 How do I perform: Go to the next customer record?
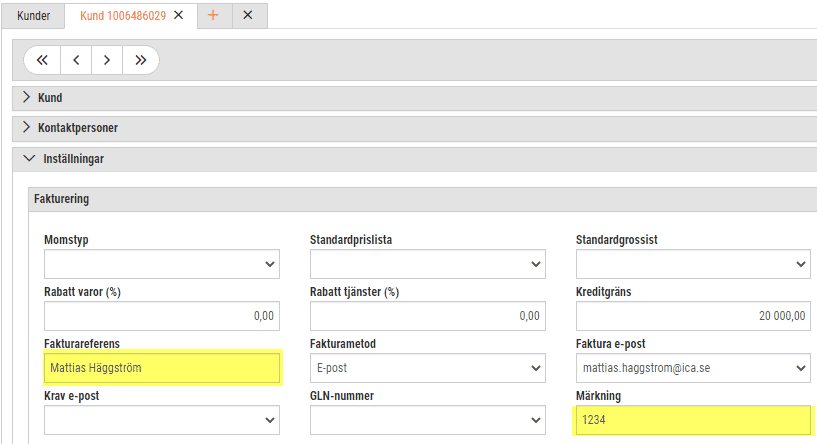107,60
